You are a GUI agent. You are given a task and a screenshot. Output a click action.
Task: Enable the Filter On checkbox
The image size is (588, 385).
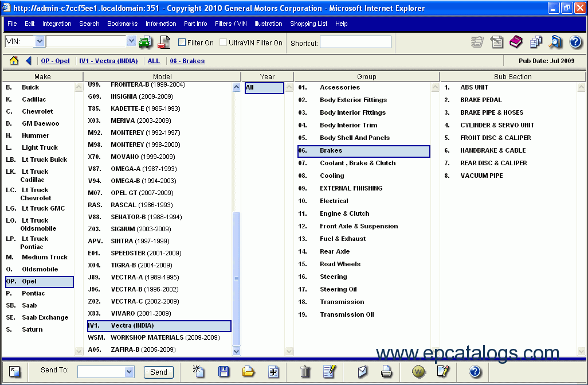[182, 42]
